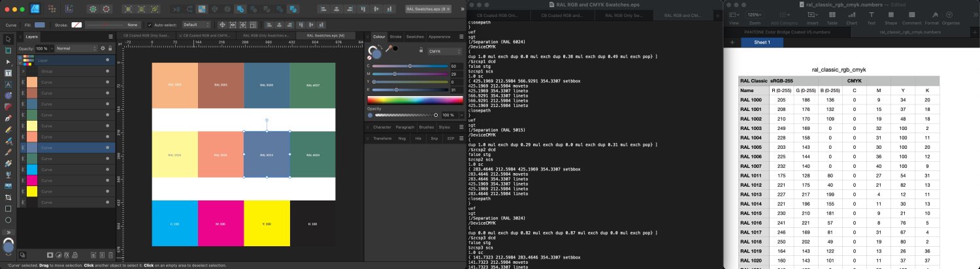Expand the Group layer in Layers panel

[x=22, y=71]
